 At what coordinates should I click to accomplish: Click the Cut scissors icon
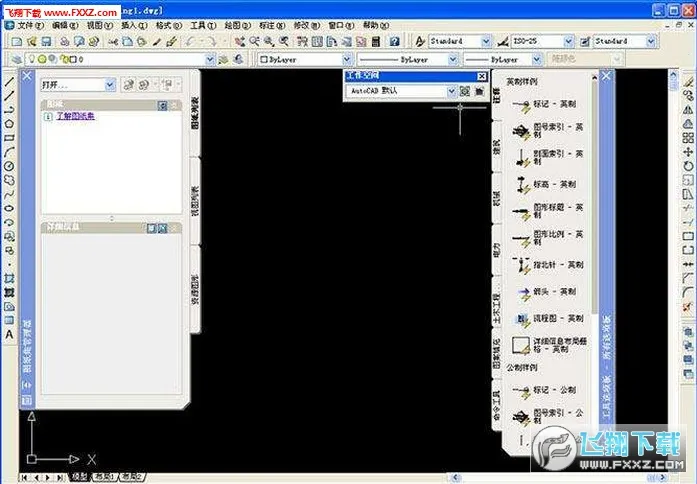point(113,42)
